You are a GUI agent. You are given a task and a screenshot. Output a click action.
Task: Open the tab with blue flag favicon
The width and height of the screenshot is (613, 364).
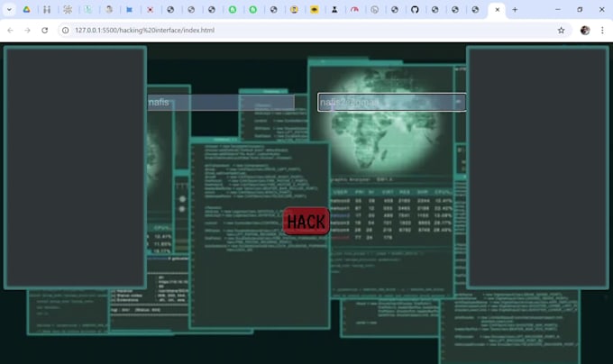(x=129, y=9)
